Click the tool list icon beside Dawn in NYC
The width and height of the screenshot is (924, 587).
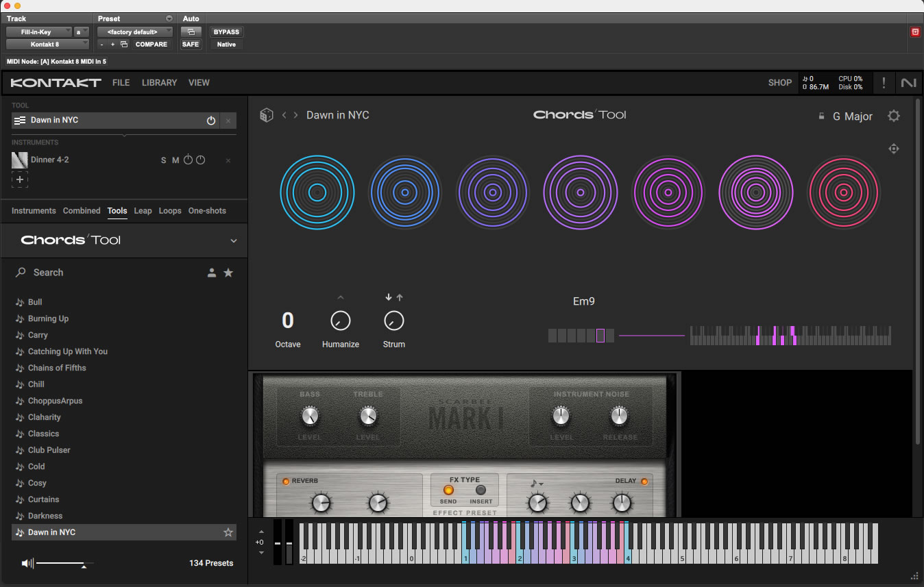pyautogui.click(x=20, y=121)
